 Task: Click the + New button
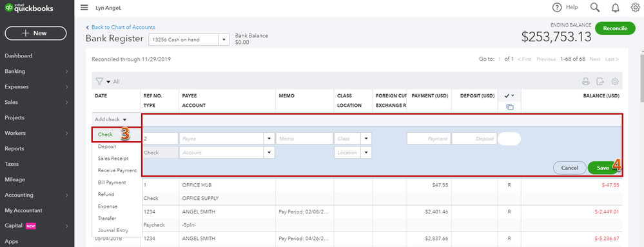click(35, 34)
